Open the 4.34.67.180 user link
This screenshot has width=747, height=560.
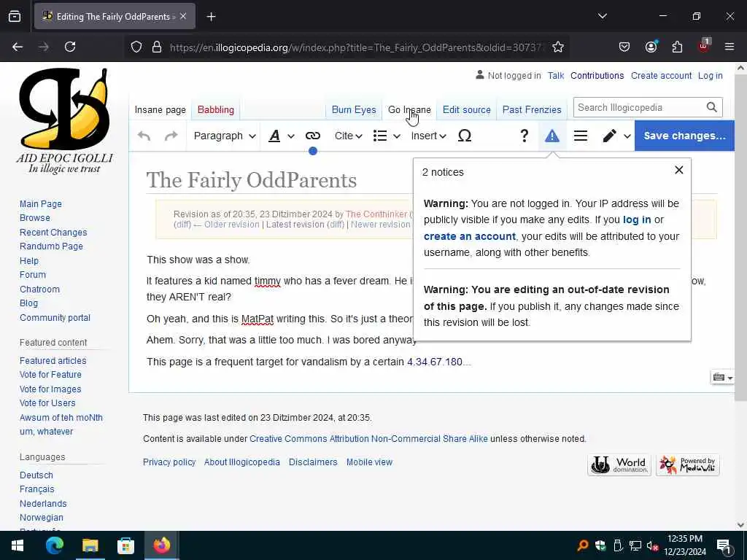click(x=434, y=362)
